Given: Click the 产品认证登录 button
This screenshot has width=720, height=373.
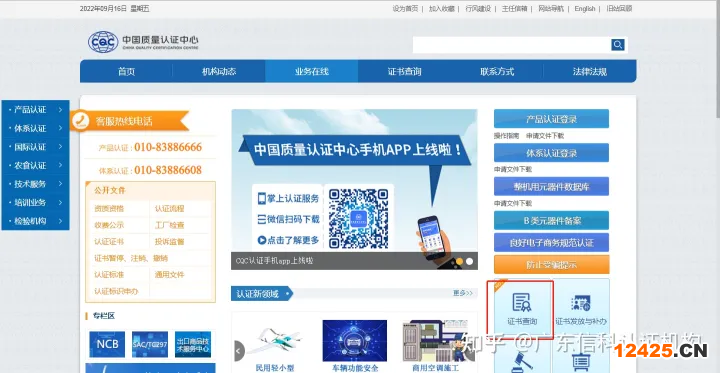Looking at the screenshot, I should coord(551,119).
